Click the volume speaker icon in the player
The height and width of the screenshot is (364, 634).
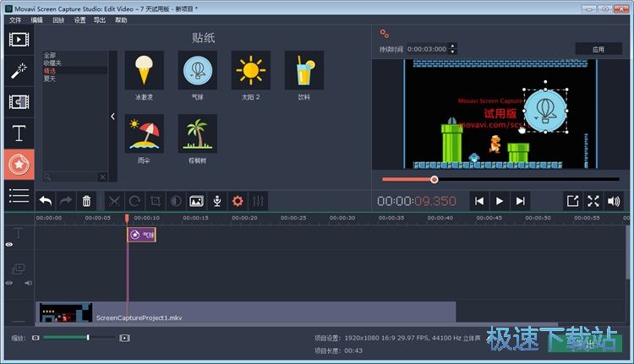(x=614, y=201)
